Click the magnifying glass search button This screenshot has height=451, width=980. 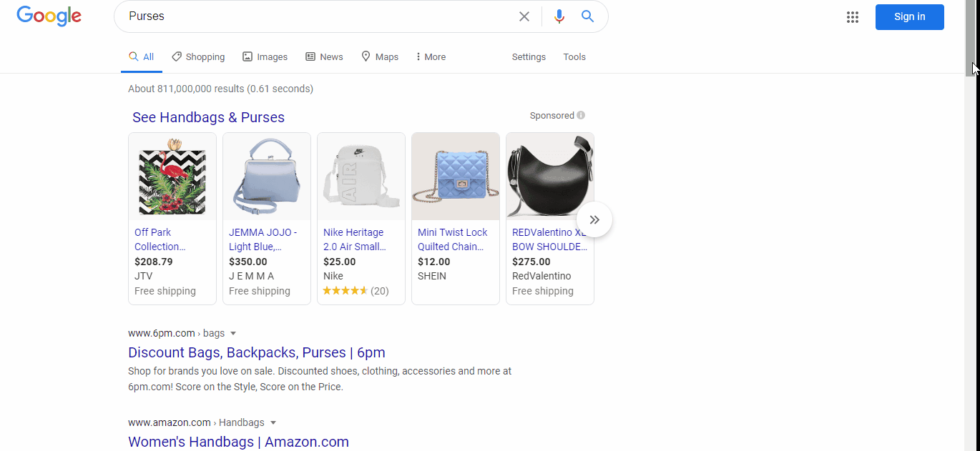pyautogui.click(x=587, y=16)
